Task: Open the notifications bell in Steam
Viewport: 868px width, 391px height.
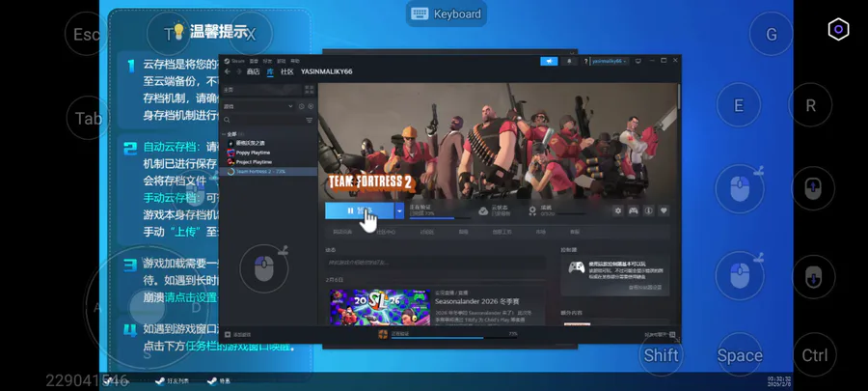Action: [568, 61]
